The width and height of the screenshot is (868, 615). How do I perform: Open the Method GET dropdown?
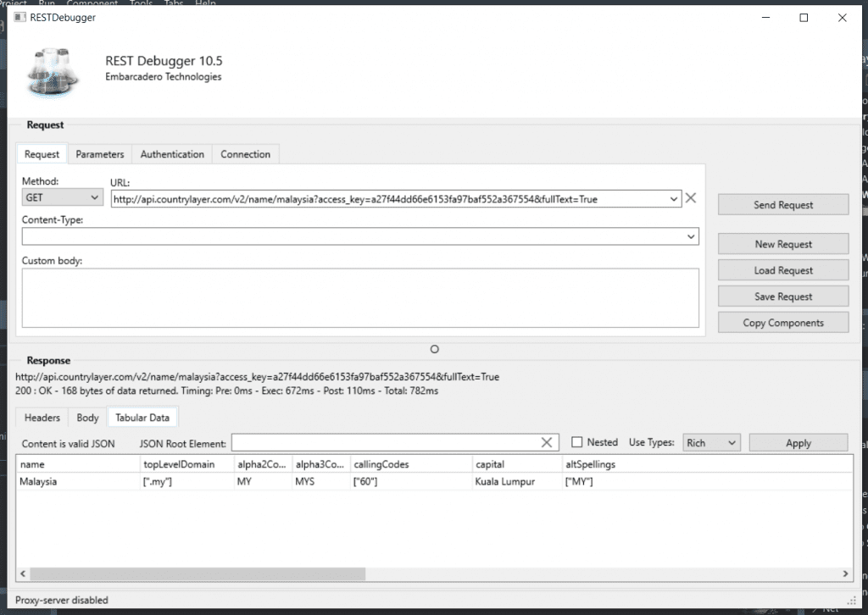click(63, 197)
